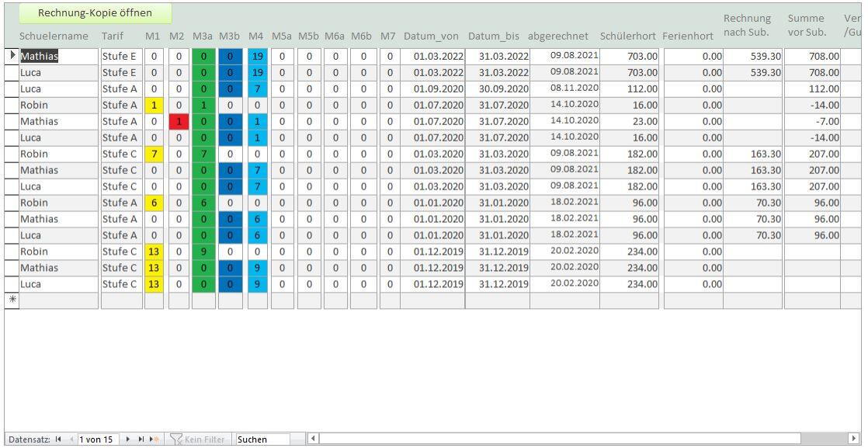Click the red M2 cell with value 1
The image size is (868, 448).
tap(179, 121)
